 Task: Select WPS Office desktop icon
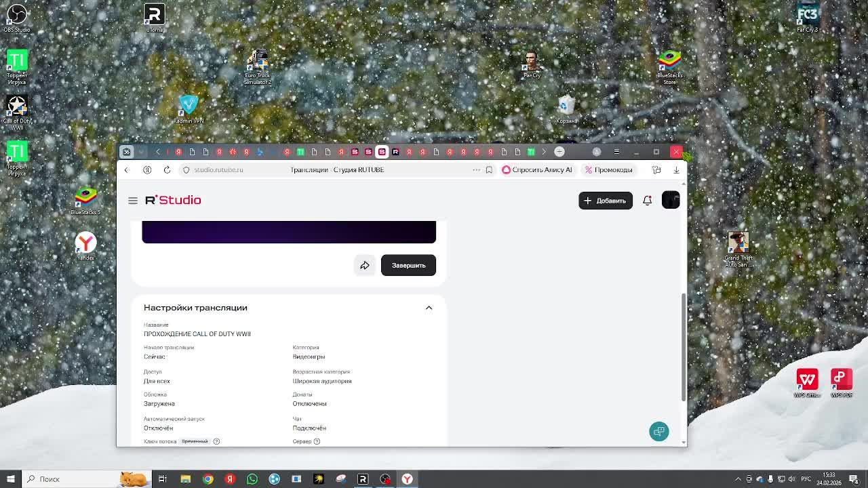[807, 383]
